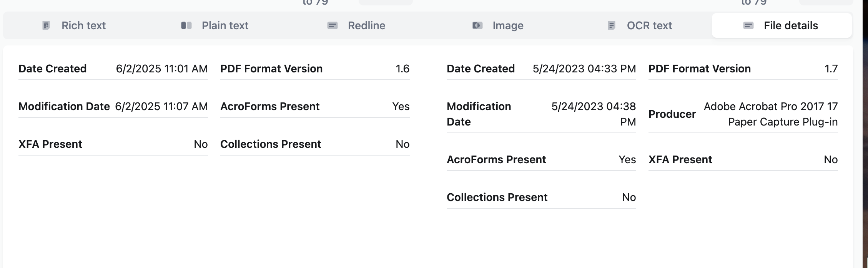Viewport: 868px width, 268px height.
Task: Open the Plain text tab
Action: point(225,26)
